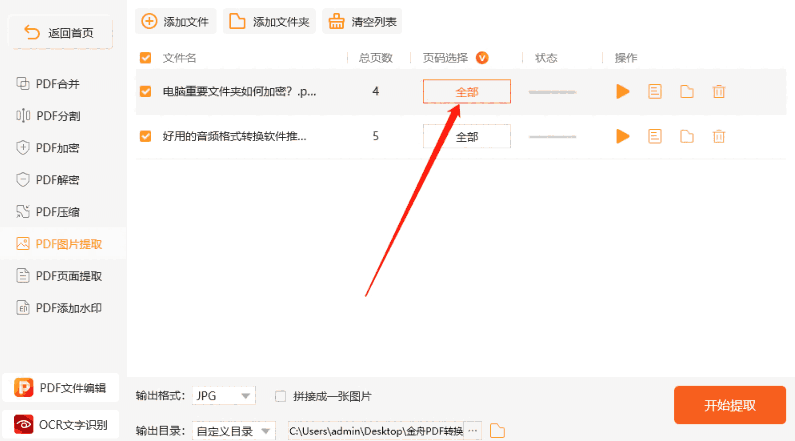Image resolution: width=795 pixels, height=441 pixels.
Task: Open PDF合并 in the sidebar
Action: [48, 84]
